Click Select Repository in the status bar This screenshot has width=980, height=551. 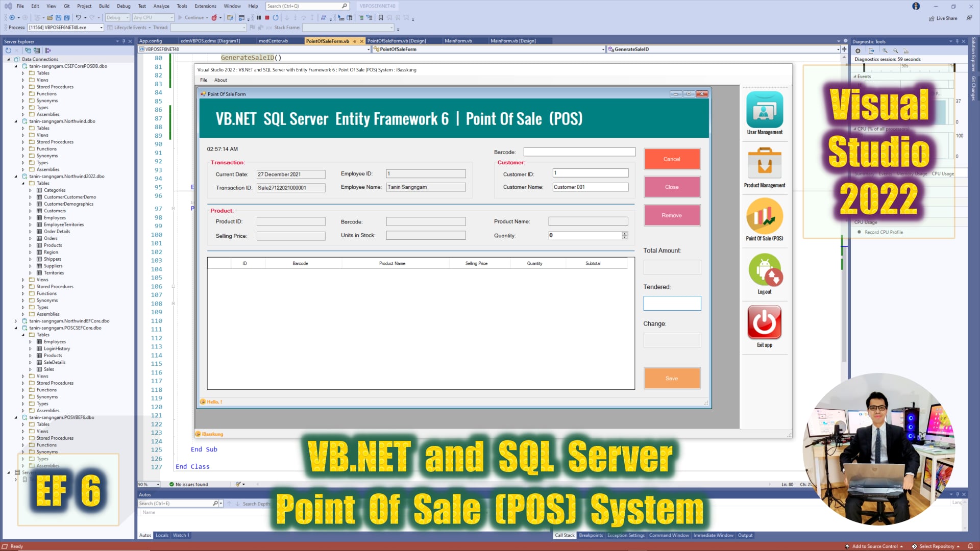(x=936, y=546)
